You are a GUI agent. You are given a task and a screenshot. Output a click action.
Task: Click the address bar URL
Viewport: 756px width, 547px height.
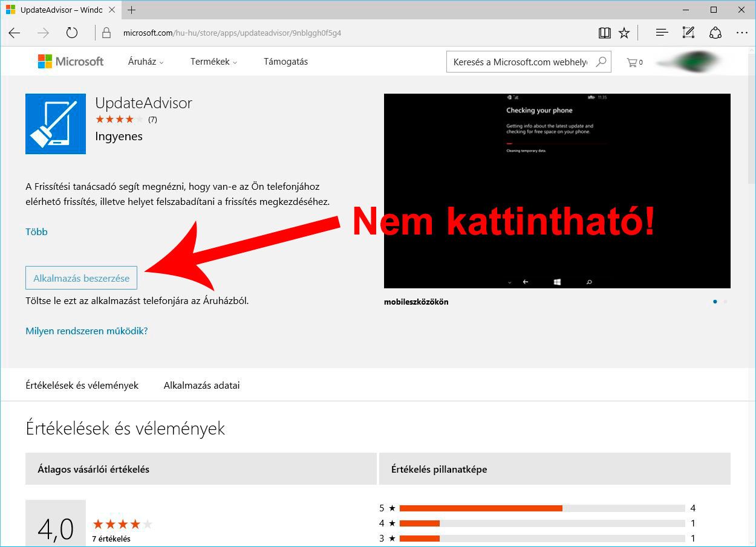(x=232, y=33)
